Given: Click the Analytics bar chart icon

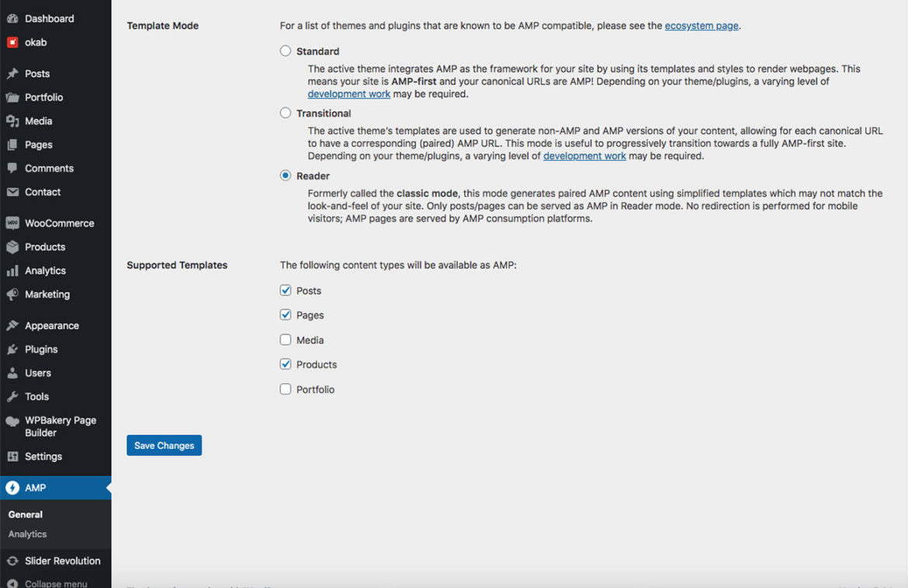Looking at the screenshot, I should coord(12,271).
